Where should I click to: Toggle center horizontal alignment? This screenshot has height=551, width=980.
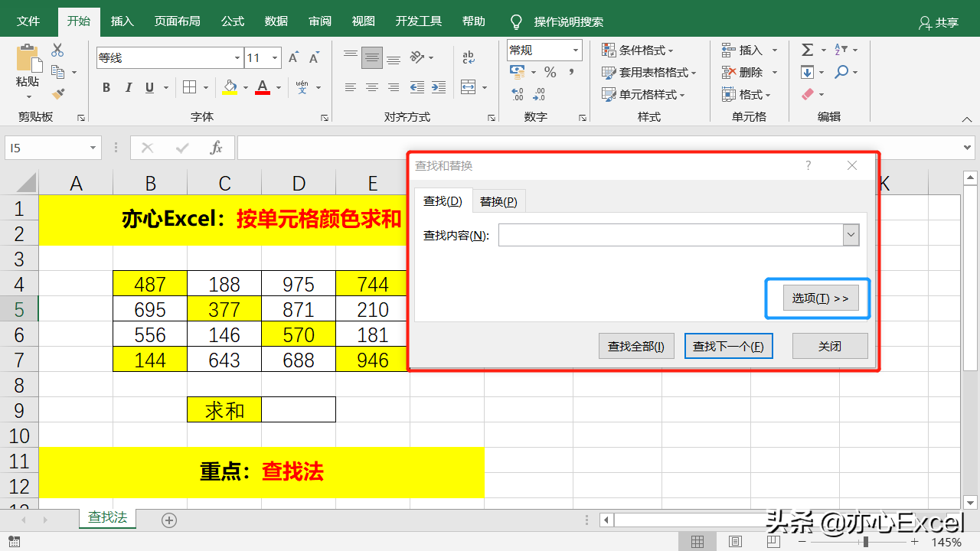pos(372,87)
